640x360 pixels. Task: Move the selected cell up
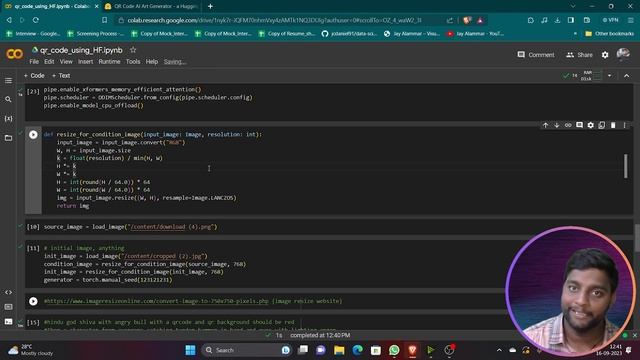click(x=545, y=125)
